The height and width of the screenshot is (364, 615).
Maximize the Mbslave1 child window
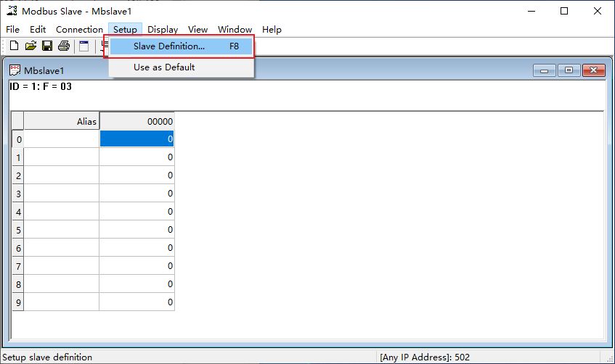tap(569, 70)
